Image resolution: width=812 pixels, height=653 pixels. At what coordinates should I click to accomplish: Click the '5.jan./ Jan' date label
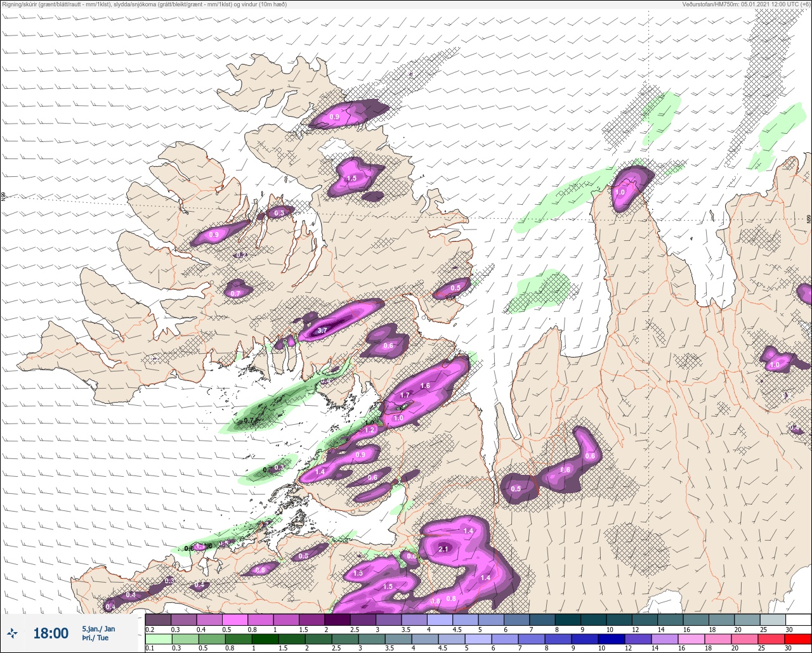[98, 629]
